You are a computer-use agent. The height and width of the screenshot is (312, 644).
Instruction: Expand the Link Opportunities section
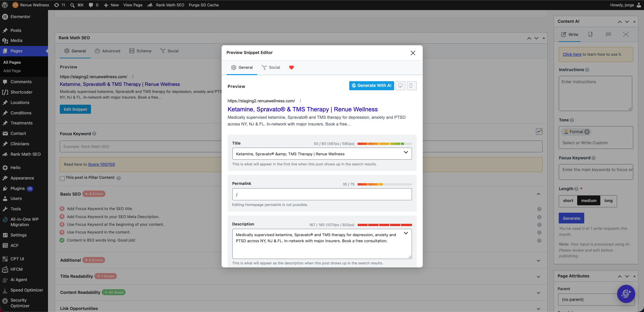click(x=538, y=309)
